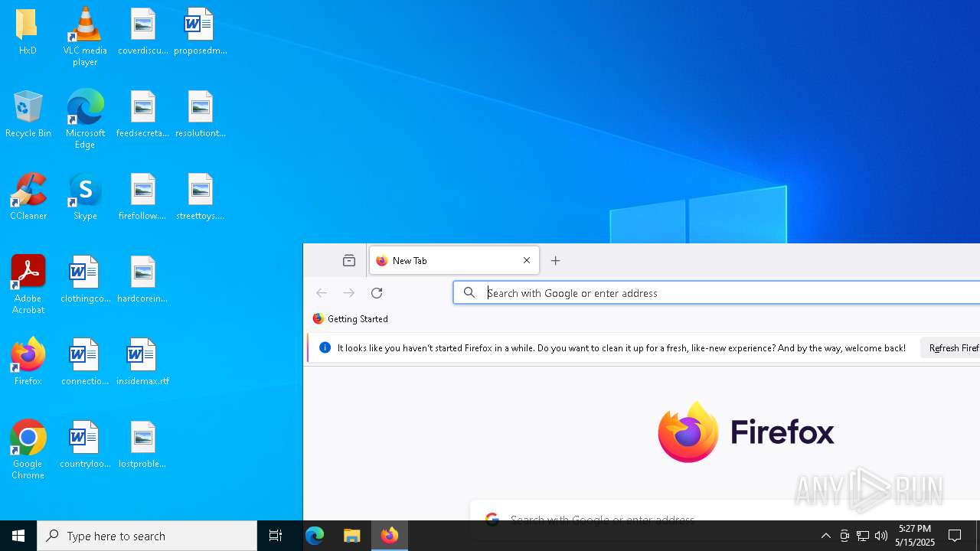The height and width of the screenshot is (551, 980).
Task: Open Task View on taskbar
Action: (276, 536)
